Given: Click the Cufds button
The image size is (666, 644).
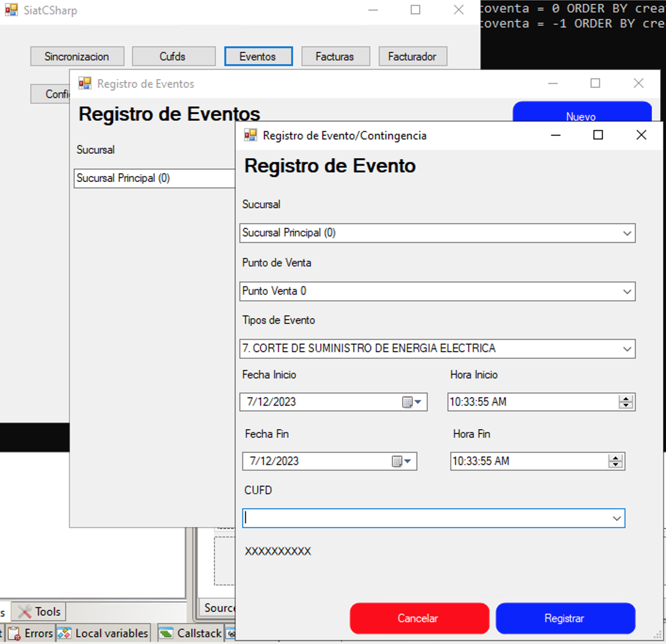Looking at the screenshot, I should (x=173, y=56).
